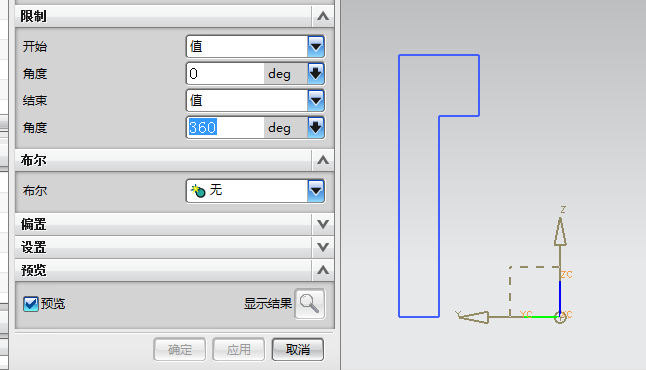Collapse the 布尔 section

click(x=323, y=160)
